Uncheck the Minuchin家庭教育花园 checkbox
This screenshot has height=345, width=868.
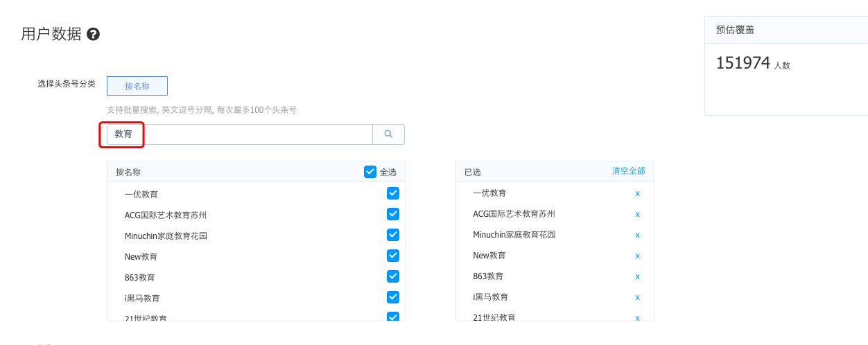393,235
